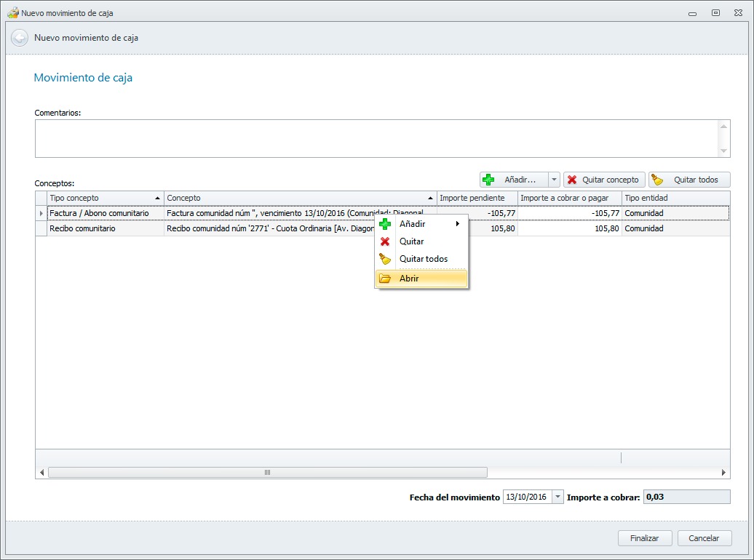Image resolution: width=754 pixels, height=560 pixels.
Task: Sort by Tipo concepto column header
Action: (106, 198)
